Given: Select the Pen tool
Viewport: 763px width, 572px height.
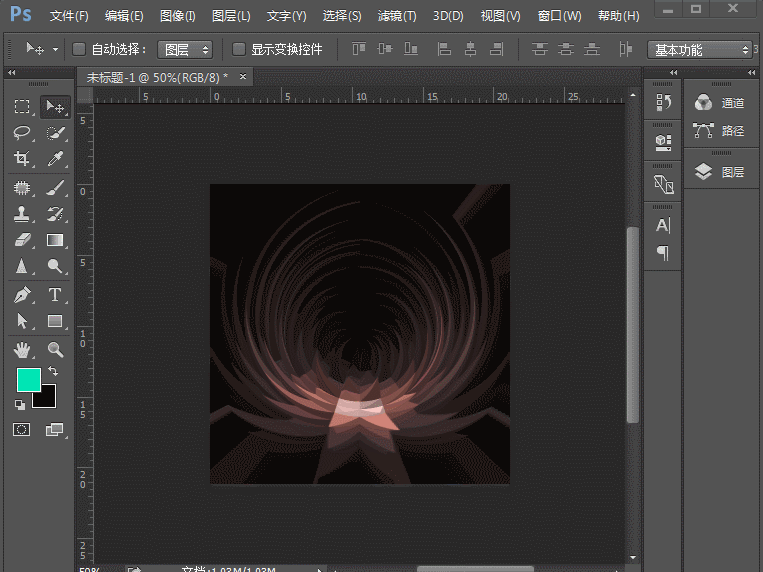Looking at the screenshot, I should point(22,295).
